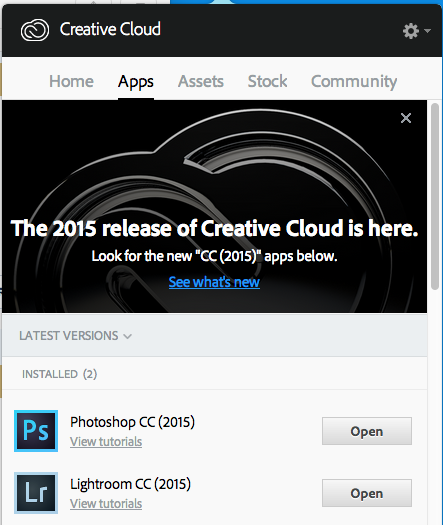
Task: Open the settings gear menu
Action: click(411, 31)
